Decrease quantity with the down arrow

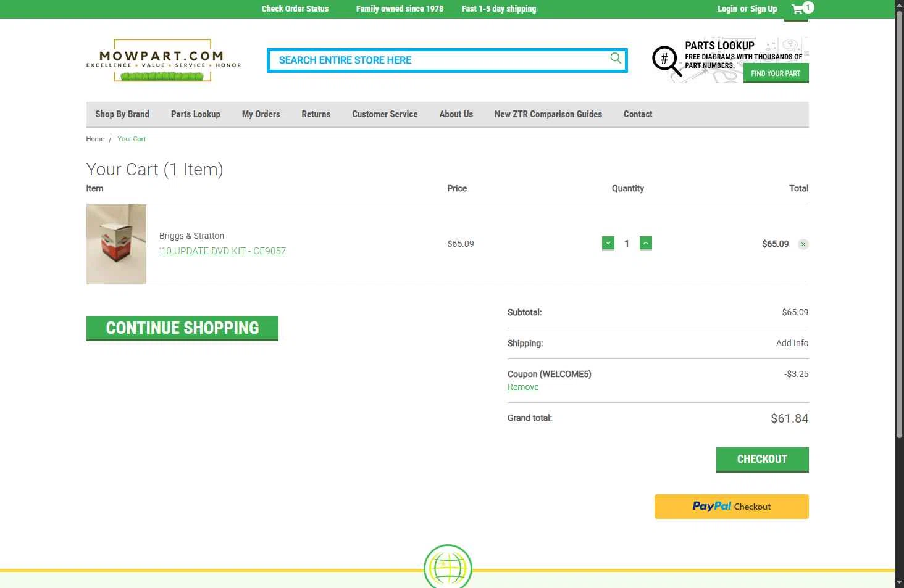click(x=608, y=244)
